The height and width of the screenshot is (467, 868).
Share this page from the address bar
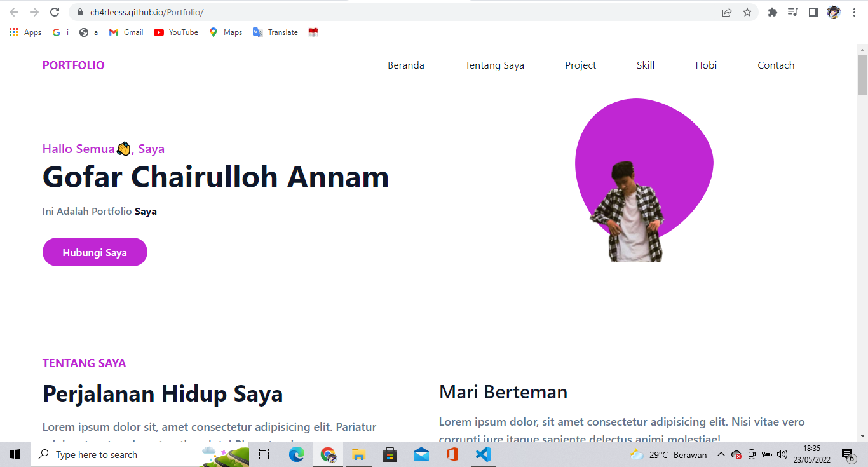tap(727, 12)
